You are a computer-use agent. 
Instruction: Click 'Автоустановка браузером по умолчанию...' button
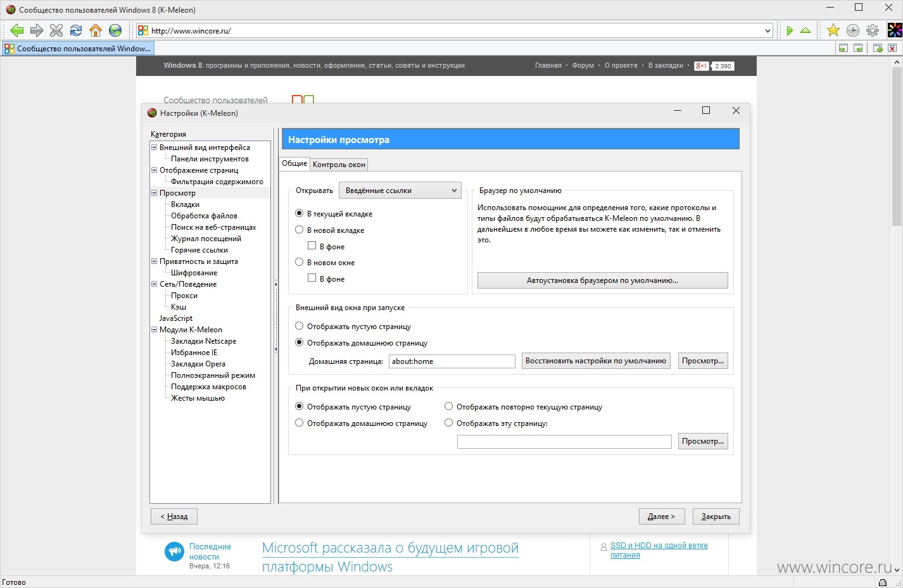[x=603, y=280]
